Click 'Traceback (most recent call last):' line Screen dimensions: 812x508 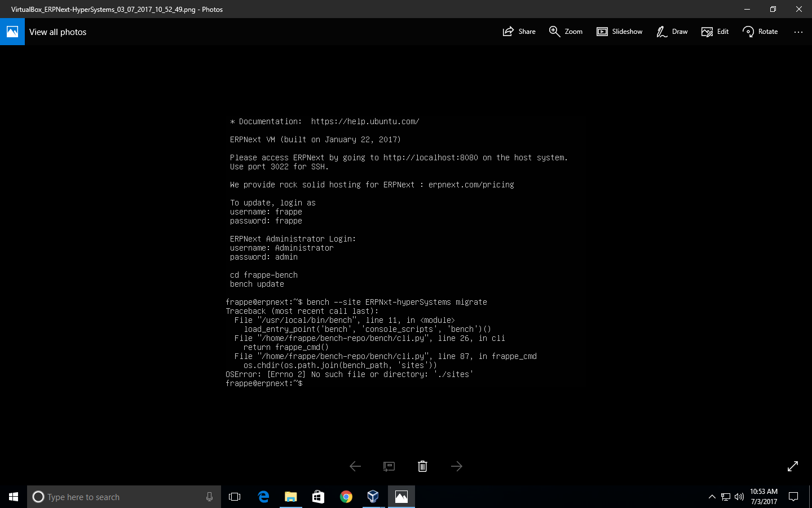pyautogui.click(x=302, y=311)
